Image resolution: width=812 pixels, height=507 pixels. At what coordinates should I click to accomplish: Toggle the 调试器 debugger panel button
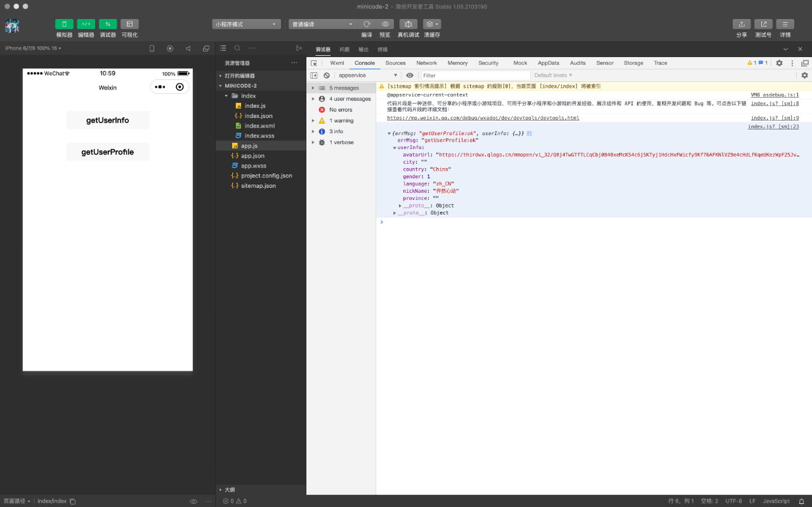(x=108, y=24)
